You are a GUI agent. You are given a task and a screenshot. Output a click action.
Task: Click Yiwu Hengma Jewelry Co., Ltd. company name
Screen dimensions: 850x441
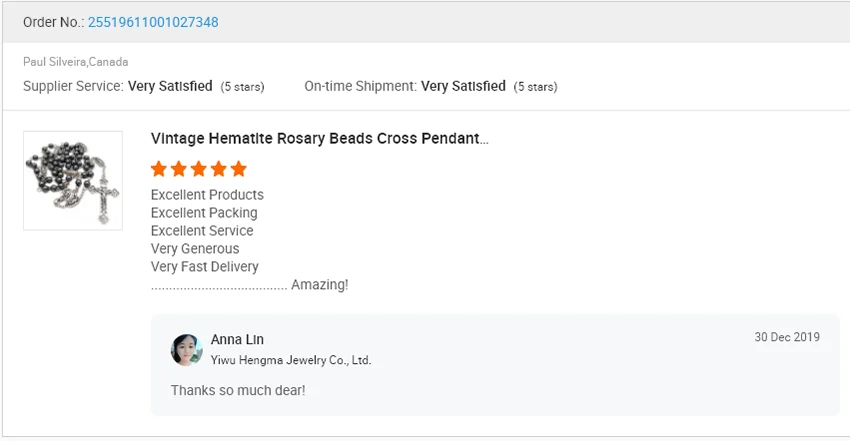coord(291,360)
